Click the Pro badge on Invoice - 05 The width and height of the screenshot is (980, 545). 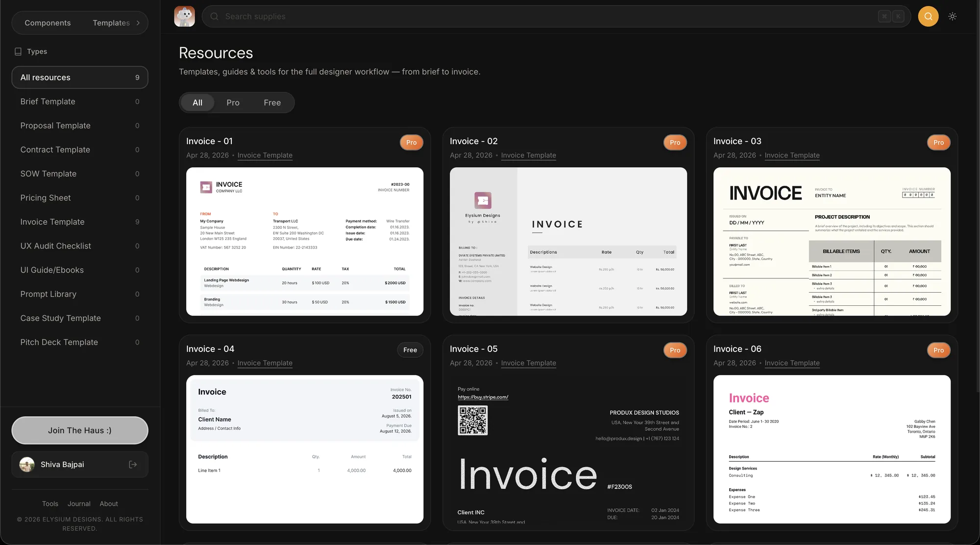click(x=675, y=350)
